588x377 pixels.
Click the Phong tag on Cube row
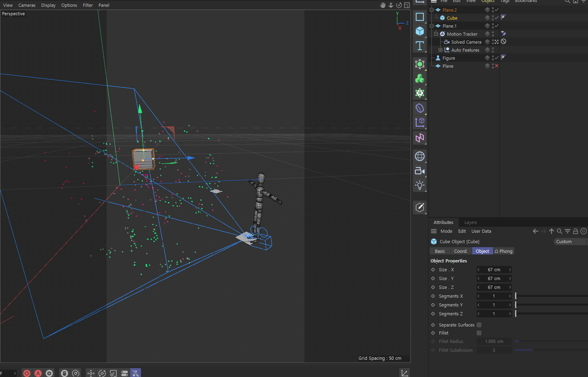(503, 18)
